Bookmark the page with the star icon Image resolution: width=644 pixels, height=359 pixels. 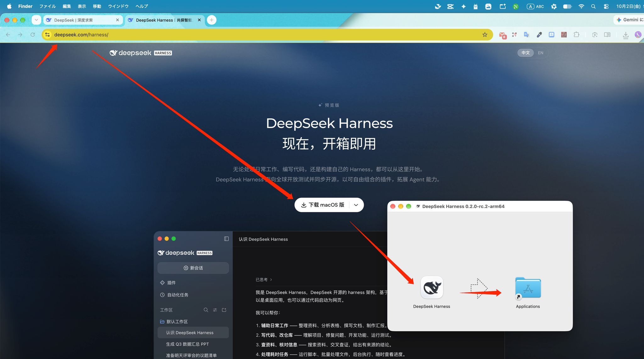point(485,35)
